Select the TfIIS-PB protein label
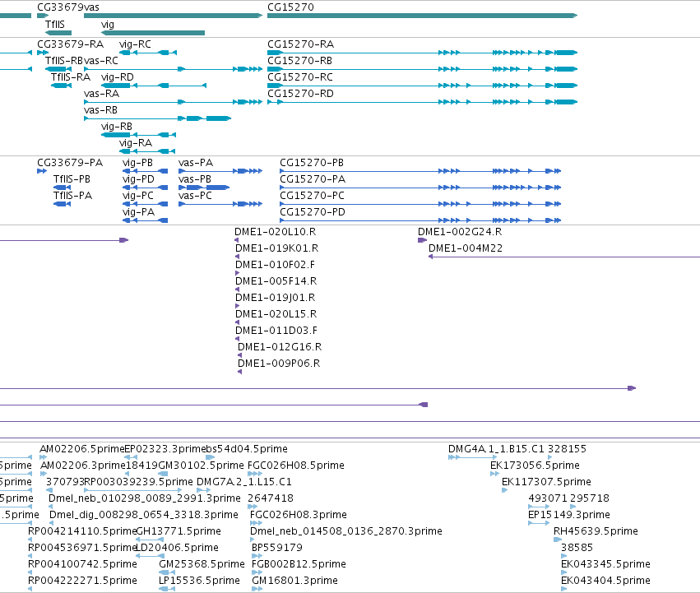Viewport: 700px width, 593px height. [x=72, y=179]
